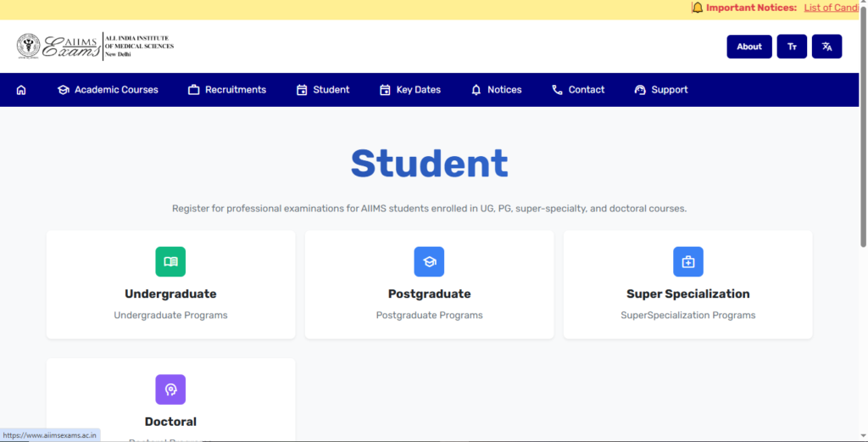
Task: Click the graduation cap icon beside Academic Courses
Action: tap(63, 90)
